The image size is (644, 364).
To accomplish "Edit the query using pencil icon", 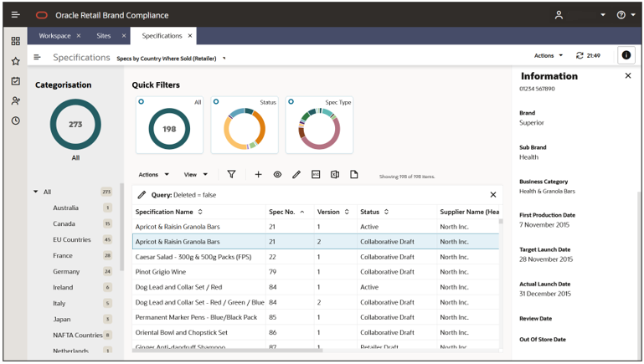I will [x=142, y=195].
